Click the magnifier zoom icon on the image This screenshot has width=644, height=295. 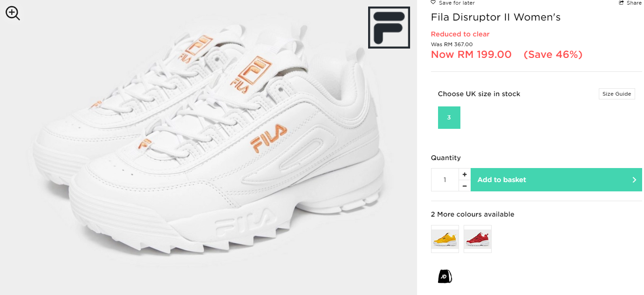[x=13, y=13]
